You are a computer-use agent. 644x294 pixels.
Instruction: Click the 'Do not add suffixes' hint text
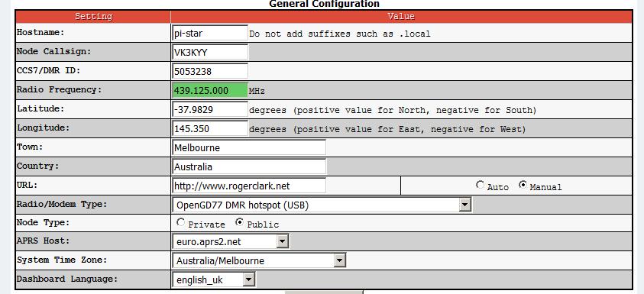(340, 34)
